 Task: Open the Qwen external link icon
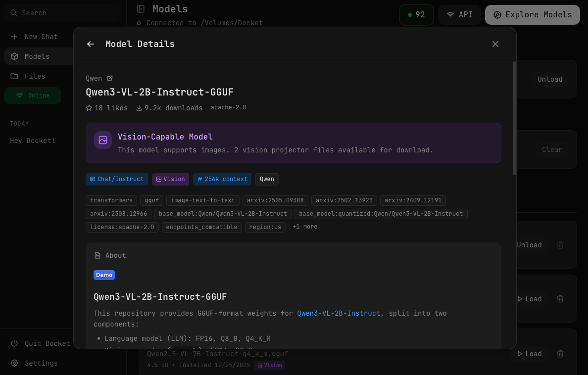(110, 78)
